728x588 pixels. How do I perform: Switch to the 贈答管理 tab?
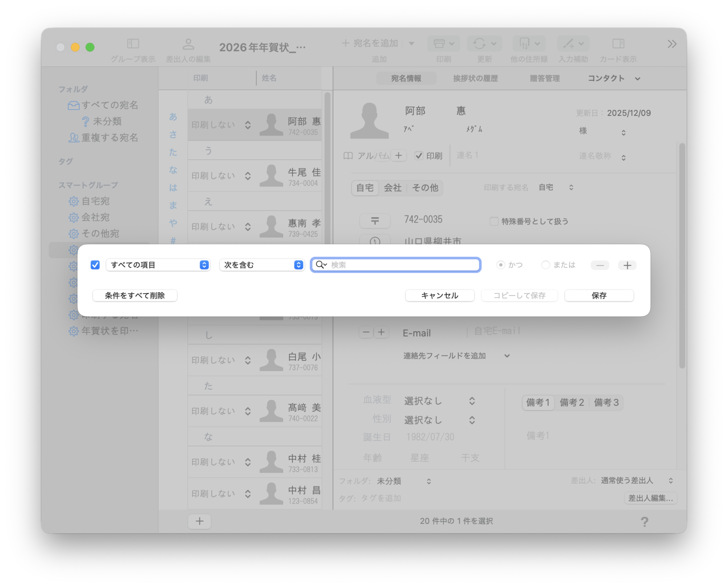tap(544, 79)
